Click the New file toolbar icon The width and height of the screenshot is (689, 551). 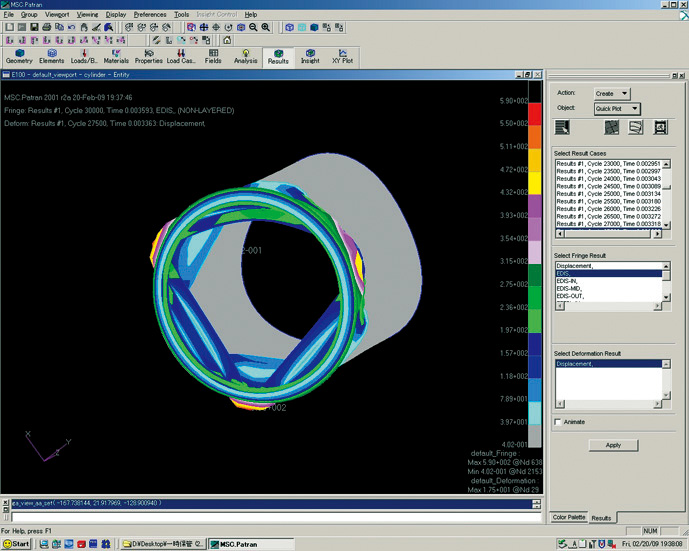click(9, 27)
